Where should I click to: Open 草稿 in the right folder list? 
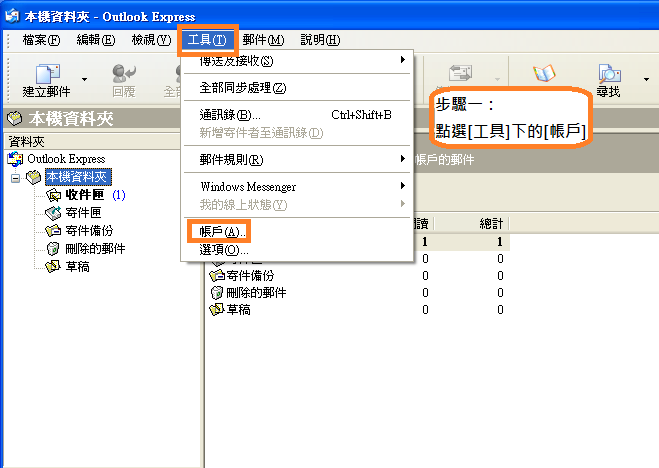[238, 310]
